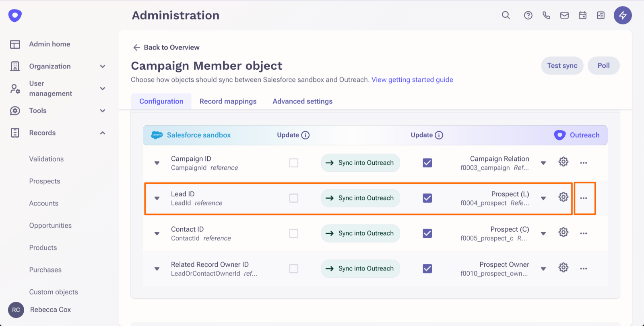644x326 pixels.
Task: Open more options for Contact ID row
Action: click(584, 233)
